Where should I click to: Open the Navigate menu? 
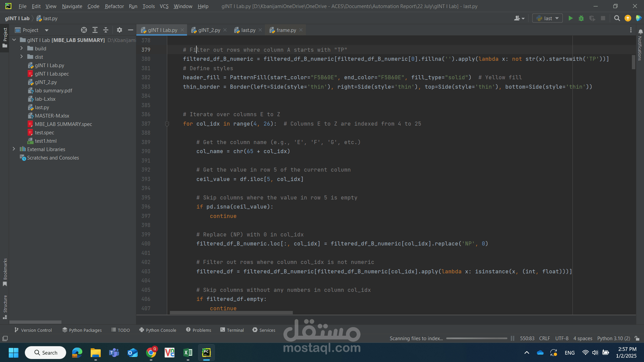[72, 6]
